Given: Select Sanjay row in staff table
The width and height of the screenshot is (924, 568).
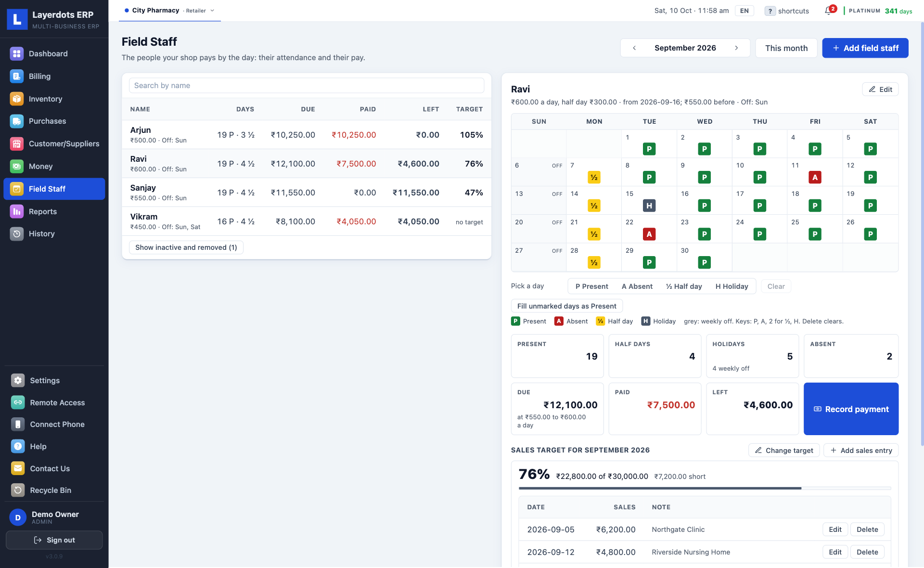Looking at the screenshot, I should pyautogui.click(x=307, y=193).
